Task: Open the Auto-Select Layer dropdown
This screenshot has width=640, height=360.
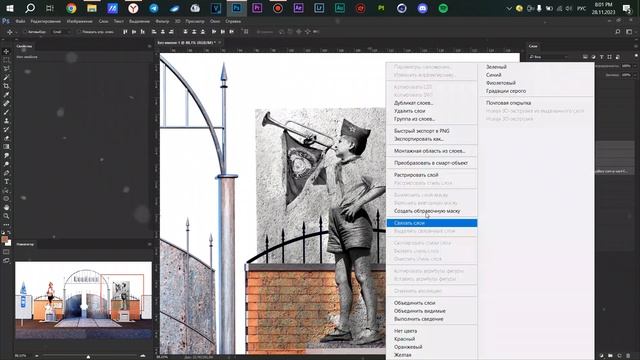Action: click(62, 32)
